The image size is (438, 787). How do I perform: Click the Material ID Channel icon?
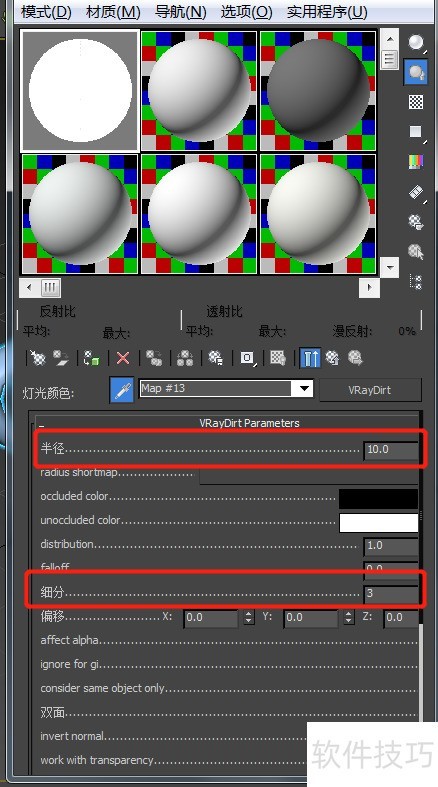pyautogui.click(x=247, y=358)
